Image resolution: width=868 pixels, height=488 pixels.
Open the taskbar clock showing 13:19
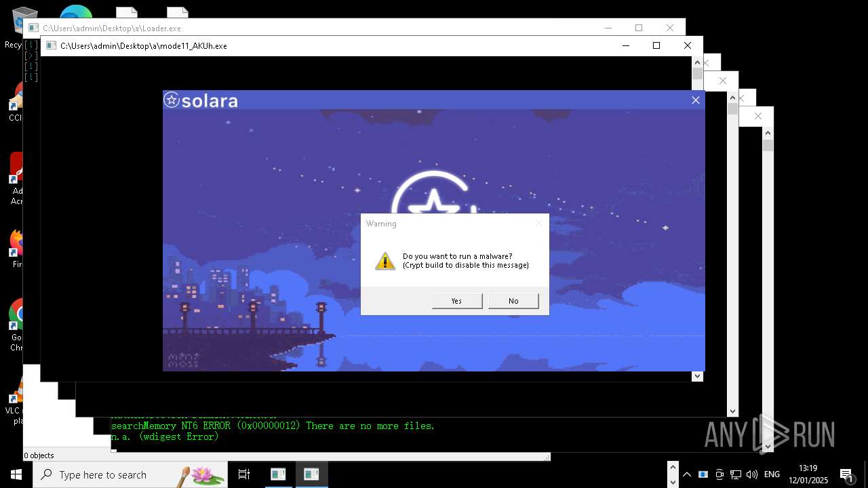click(808, 474)
